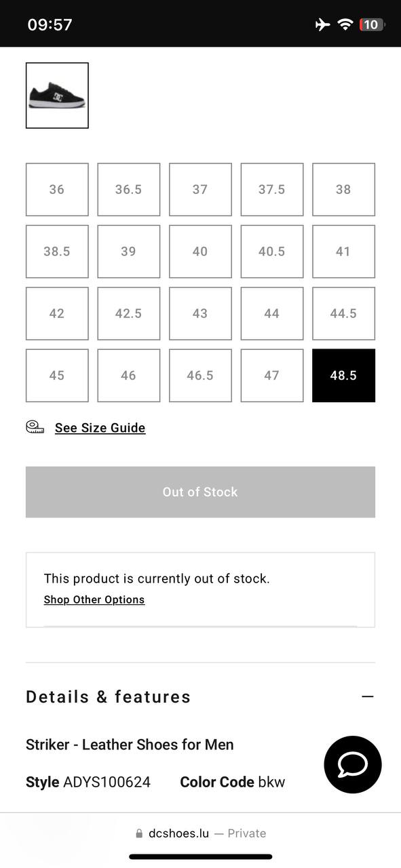Select size 36
401x868 pixels.
coord(57,189)
